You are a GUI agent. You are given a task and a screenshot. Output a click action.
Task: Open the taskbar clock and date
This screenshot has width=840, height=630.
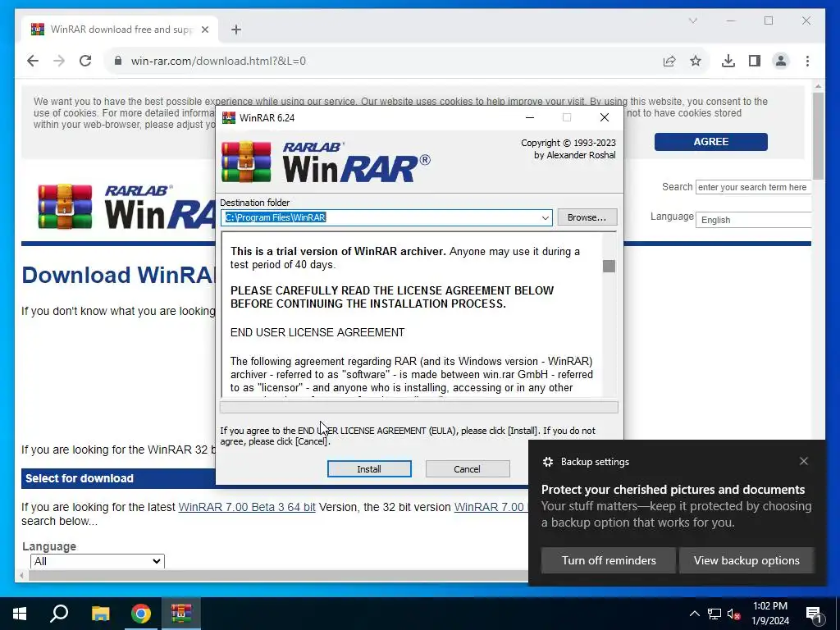769,614
